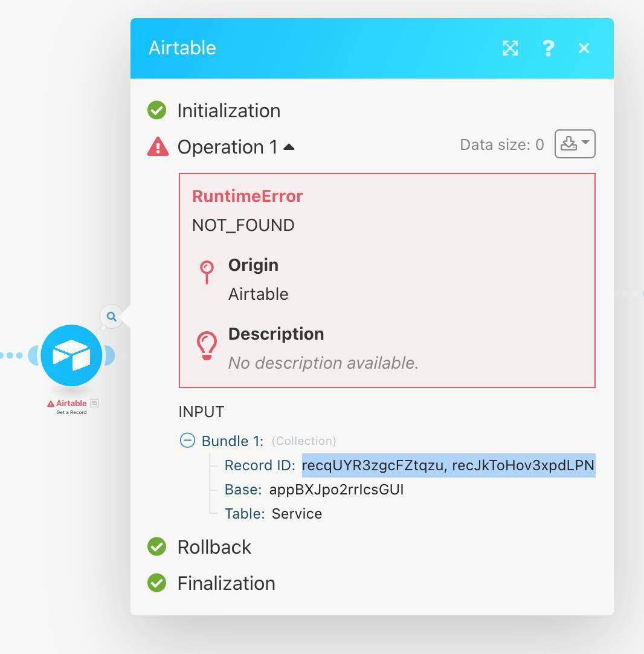Screen dimensions: 644x654
Task: Click the Origin heading in error box
Action: [x=254, y=265]
